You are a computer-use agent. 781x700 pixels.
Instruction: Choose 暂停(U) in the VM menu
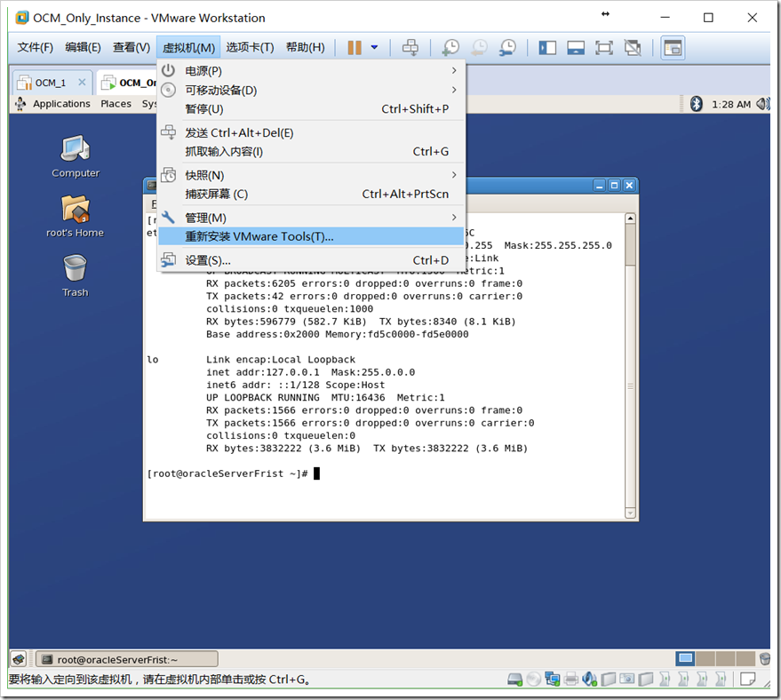click(x=311, y=109)
